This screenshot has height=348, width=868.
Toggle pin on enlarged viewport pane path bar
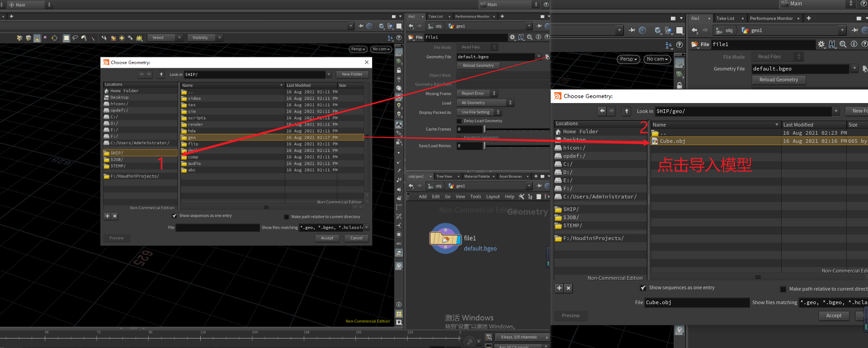[632, 30]
